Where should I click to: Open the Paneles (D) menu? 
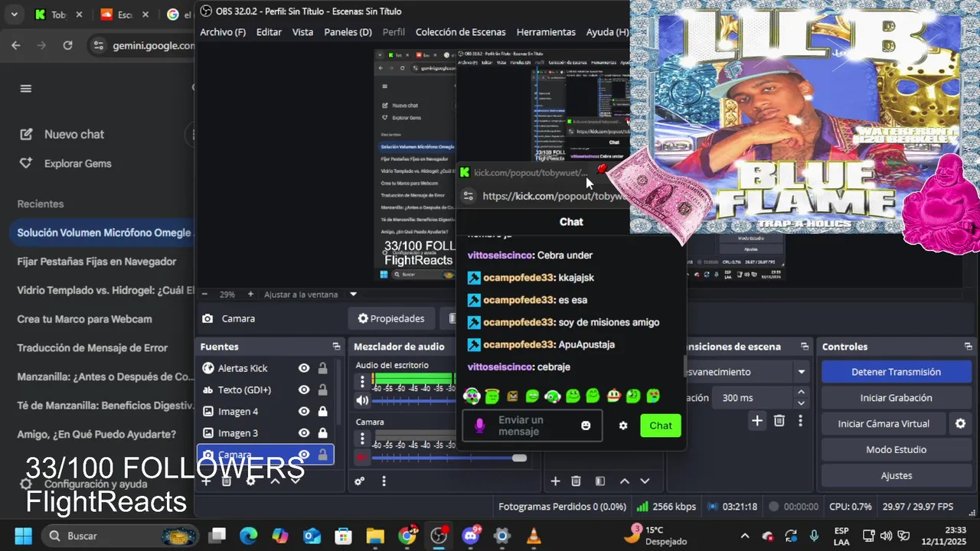click(x=348, y=32)
